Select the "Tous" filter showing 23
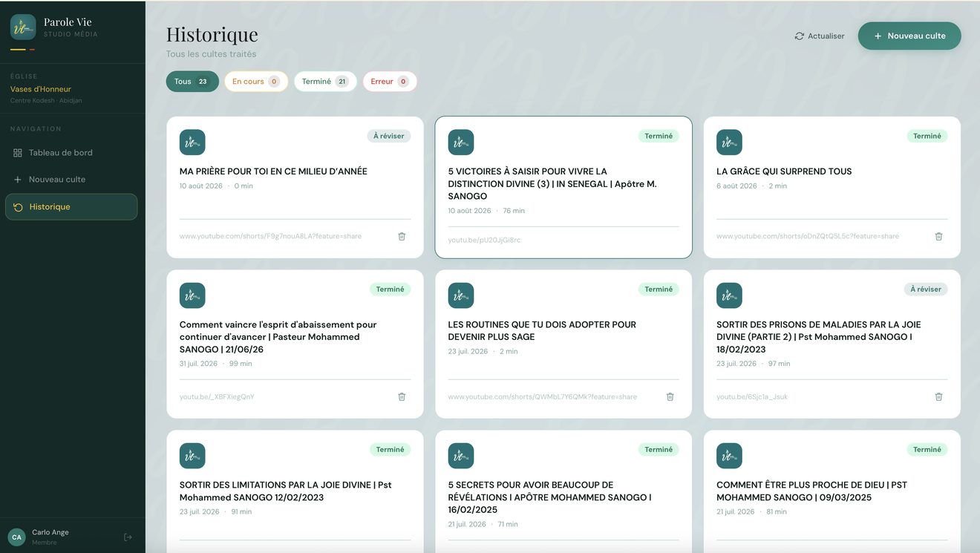Screen dimensions: 980x553 coord(192,82)
